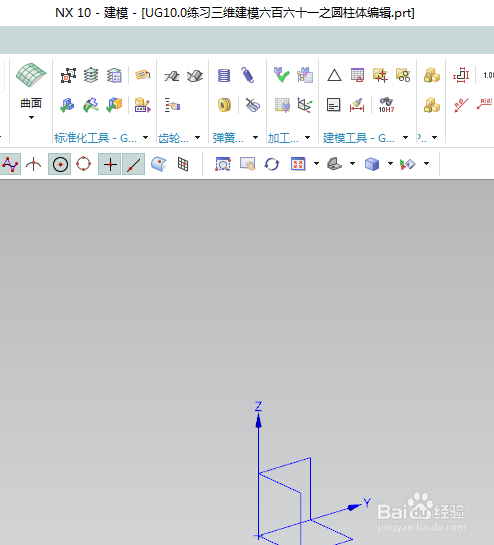Expand the 建模工具 group dropdown
Viewport: 494px width, 545px height.
[x=405, y=138]
